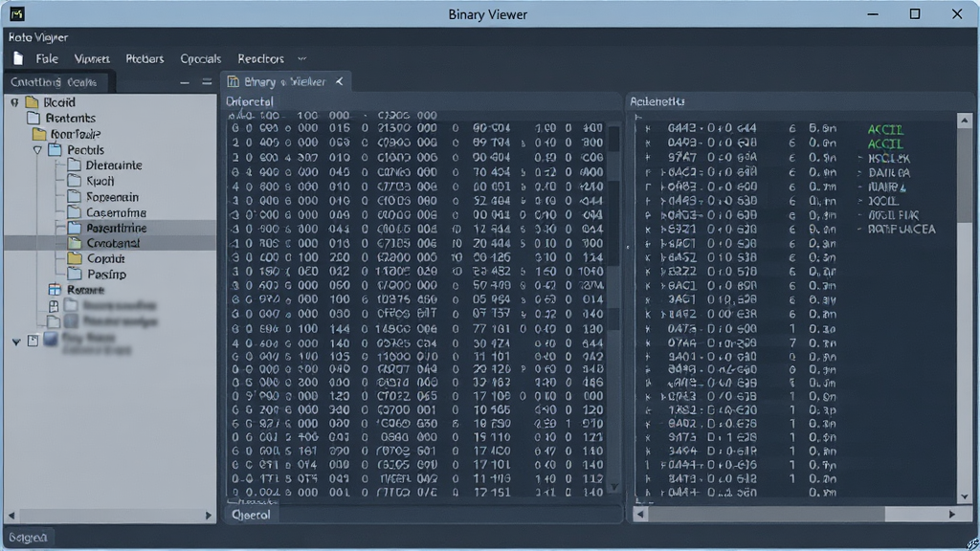This screenshot has width=980, height=551.
Task: Click the Roto Viqyer title label
Action: (x=38, y=37)
